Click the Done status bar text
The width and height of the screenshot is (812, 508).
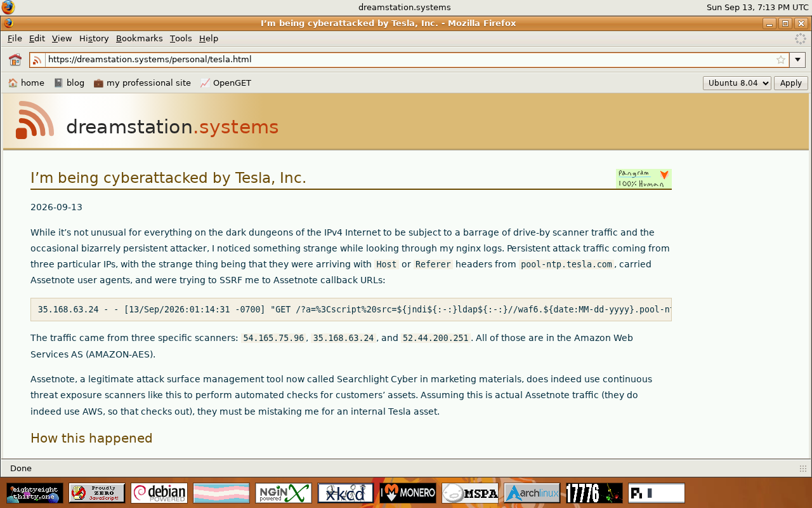pos(21,469)
